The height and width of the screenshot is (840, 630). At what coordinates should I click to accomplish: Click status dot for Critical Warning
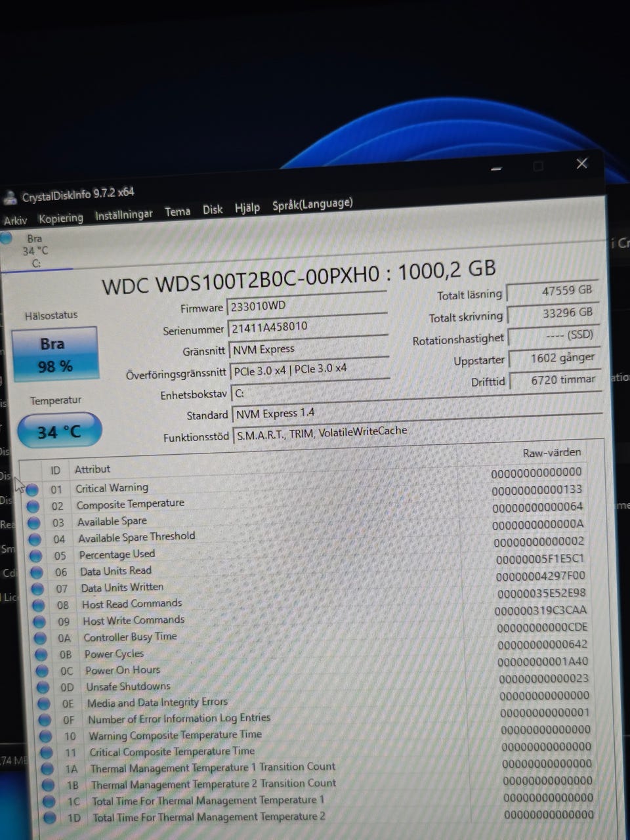32,490
